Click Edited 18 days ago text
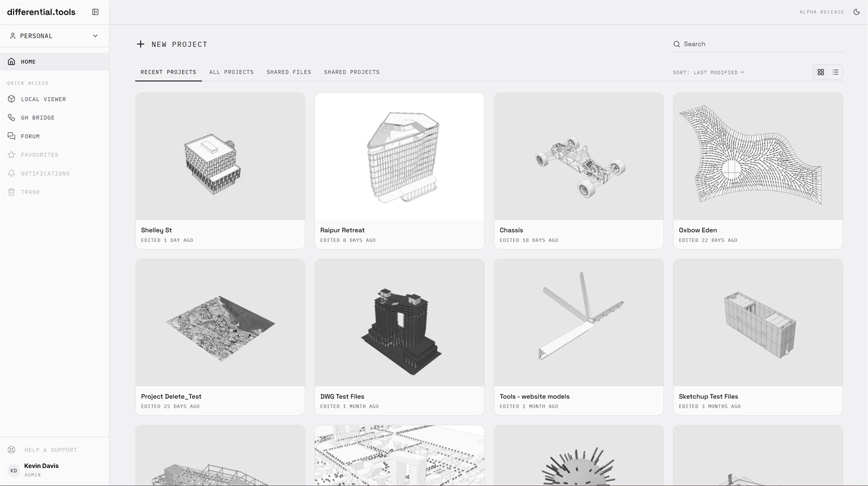The image size is (868, 486). [x=529, y=240]
